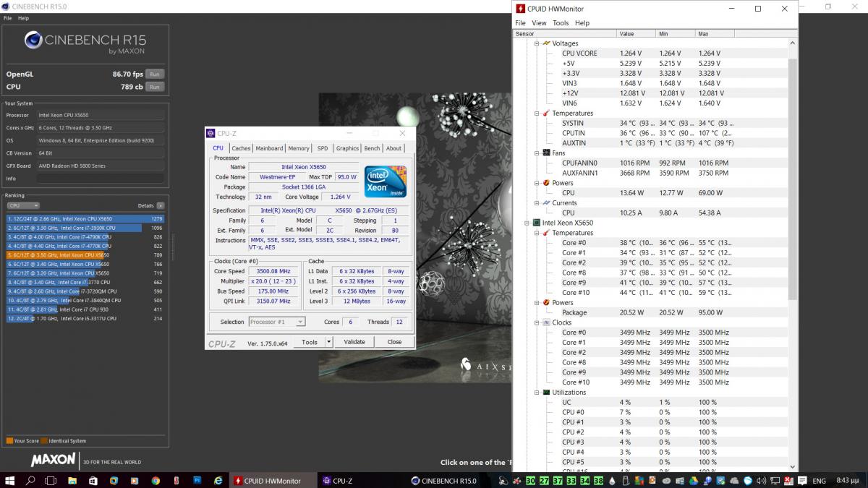Open the Tools menu in HWMonitor
This screenshot has height=488, width=868.
tap(561, 23)
